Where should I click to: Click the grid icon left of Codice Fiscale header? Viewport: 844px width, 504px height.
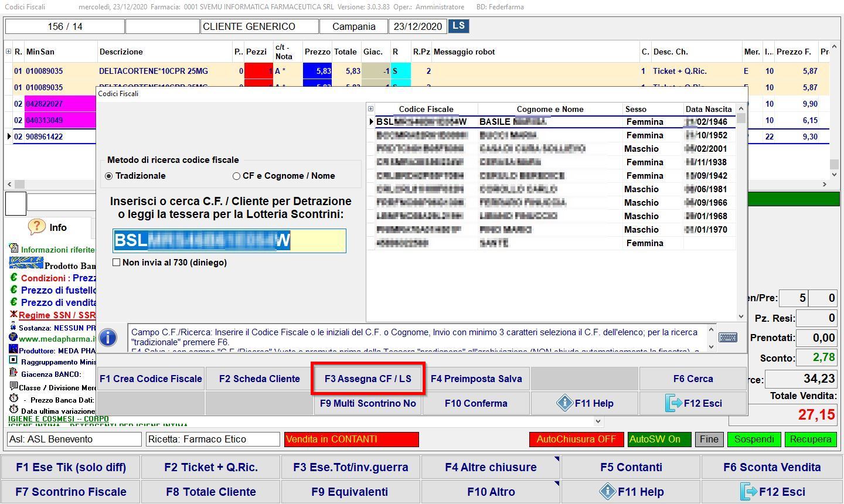[x=370, y=109]
